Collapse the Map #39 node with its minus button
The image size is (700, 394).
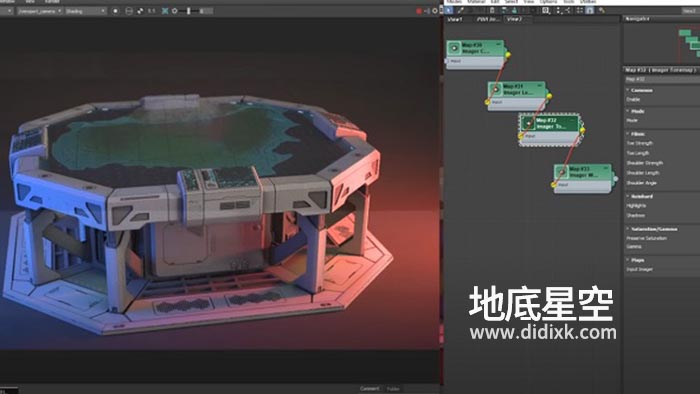click(x=498, y=44)
